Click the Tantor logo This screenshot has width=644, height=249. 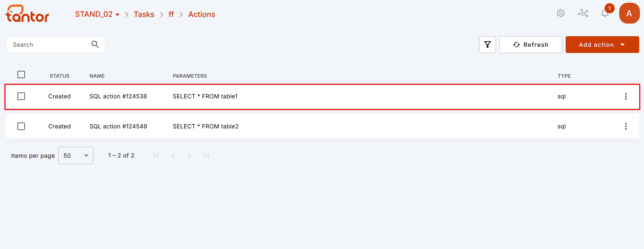pyautogui.click(x=27, y=14)
